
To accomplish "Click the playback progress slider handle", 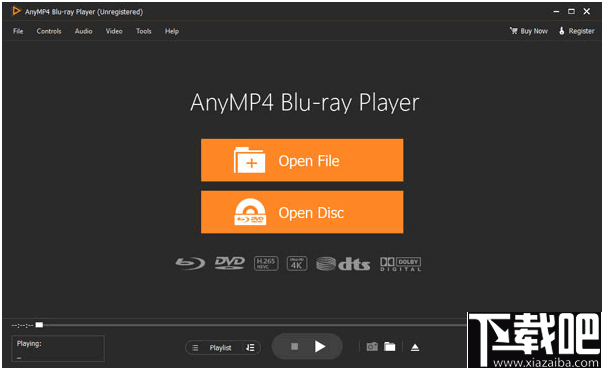I will (39, 325).
